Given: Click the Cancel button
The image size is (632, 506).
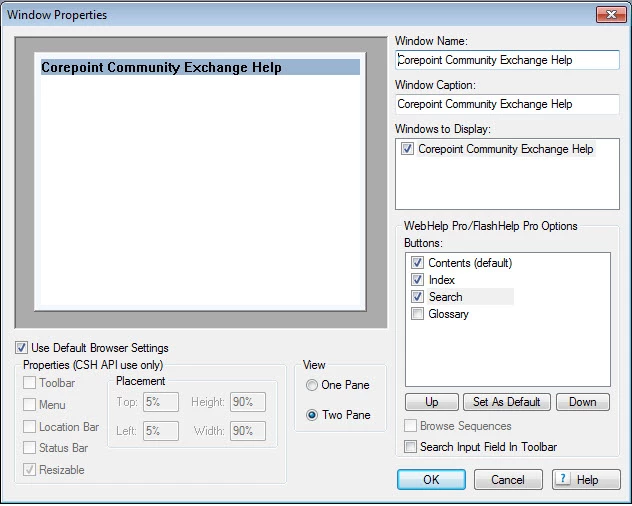Looking at the screenshot, I should 508,480.
